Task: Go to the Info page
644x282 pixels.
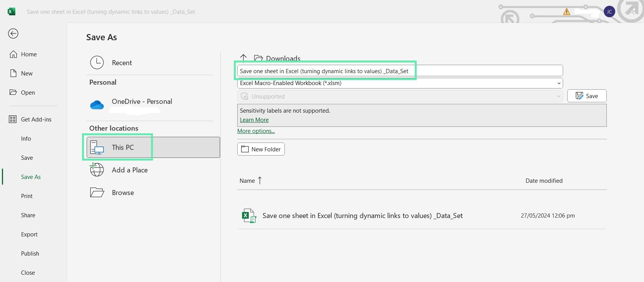Action: tap(26, 139)
